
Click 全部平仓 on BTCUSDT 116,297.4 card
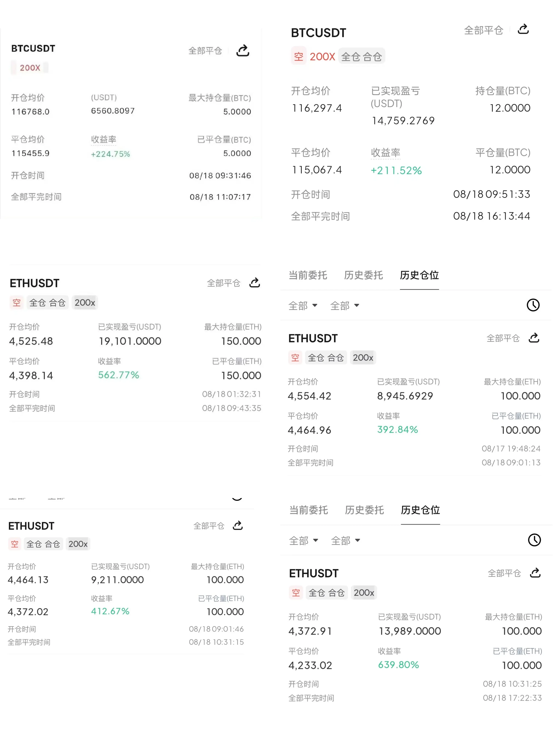pyautogui.click(x=483, y=30)
